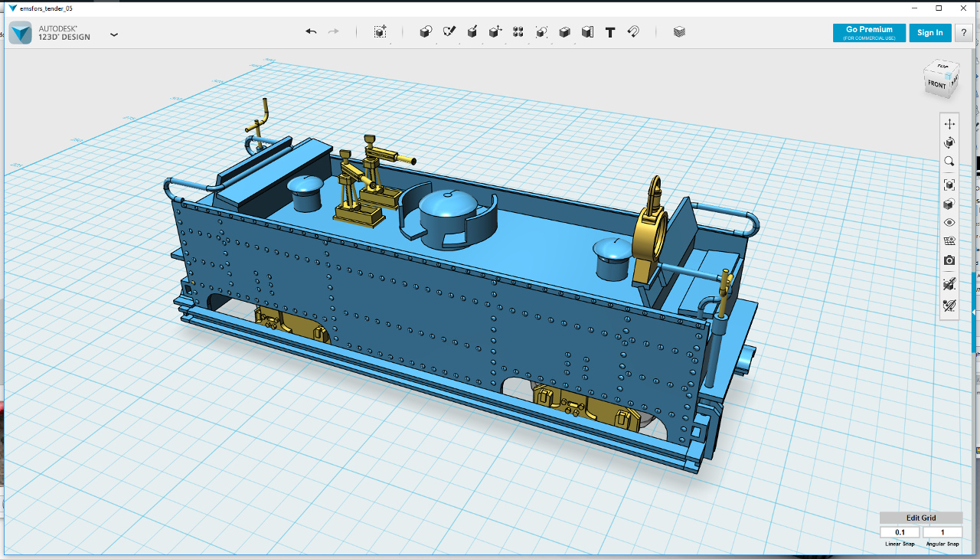Open the Help question mark button
980x559 pixels.
(962, 33)
